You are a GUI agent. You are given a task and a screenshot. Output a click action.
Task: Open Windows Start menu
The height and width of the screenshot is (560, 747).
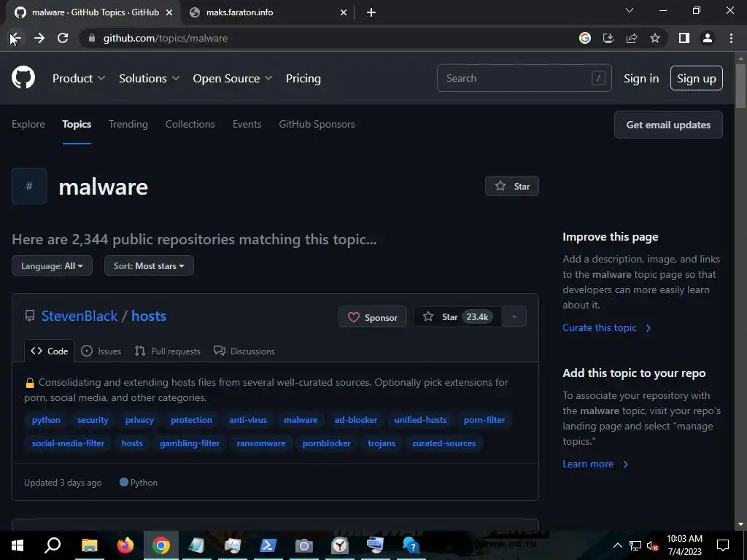18,545
